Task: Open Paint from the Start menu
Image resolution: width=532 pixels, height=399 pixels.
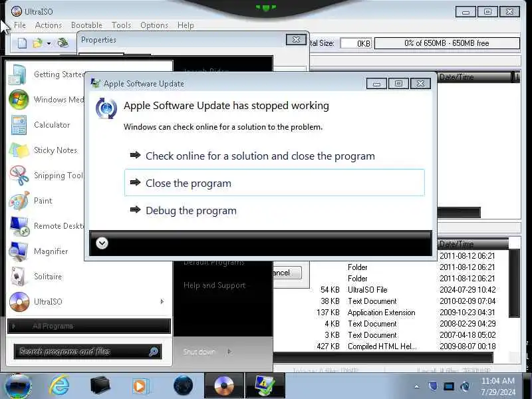Action: pos(46,201)
